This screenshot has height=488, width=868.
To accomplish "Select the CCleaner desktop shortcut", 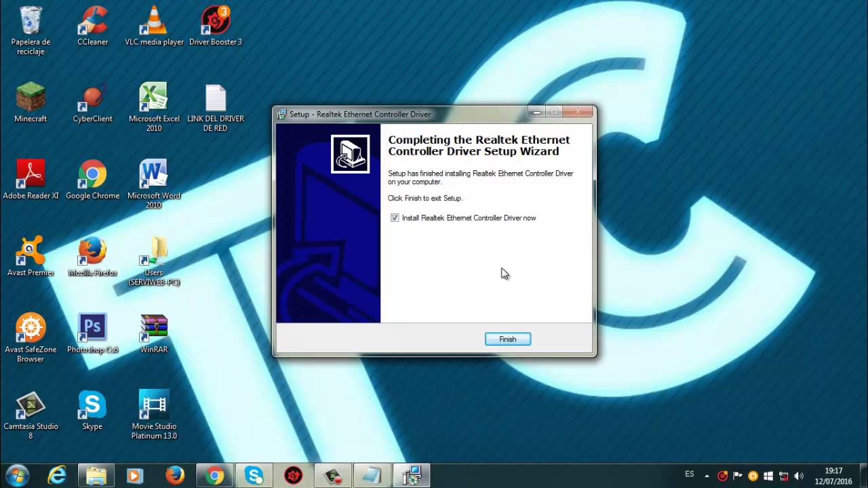I will coord(92,26).
